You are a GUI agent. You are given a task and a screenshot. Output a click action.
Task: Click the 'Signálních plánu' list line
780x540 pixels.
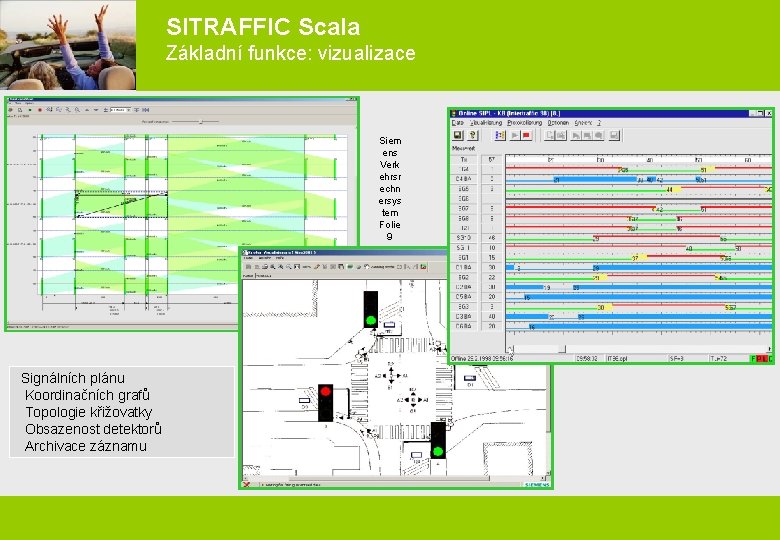coord(73,378)
